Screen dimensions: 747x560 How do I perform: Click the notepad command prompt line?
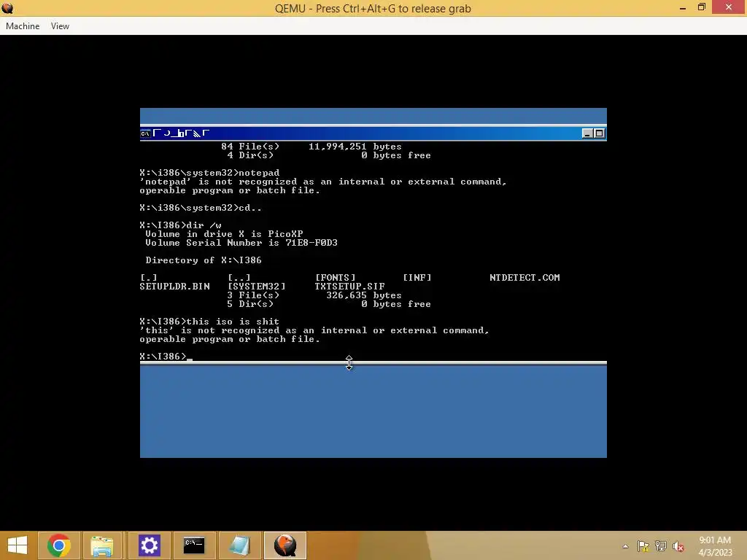click(209, 173)
